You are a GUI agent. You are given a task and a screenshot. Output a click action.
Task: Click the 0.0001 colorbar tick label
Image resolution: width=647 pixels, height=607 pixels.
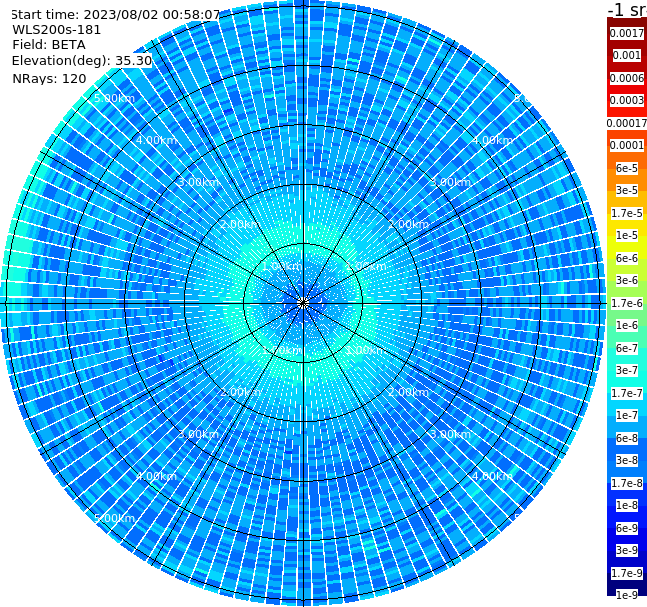pyautogui.click(x=627, y=145)
